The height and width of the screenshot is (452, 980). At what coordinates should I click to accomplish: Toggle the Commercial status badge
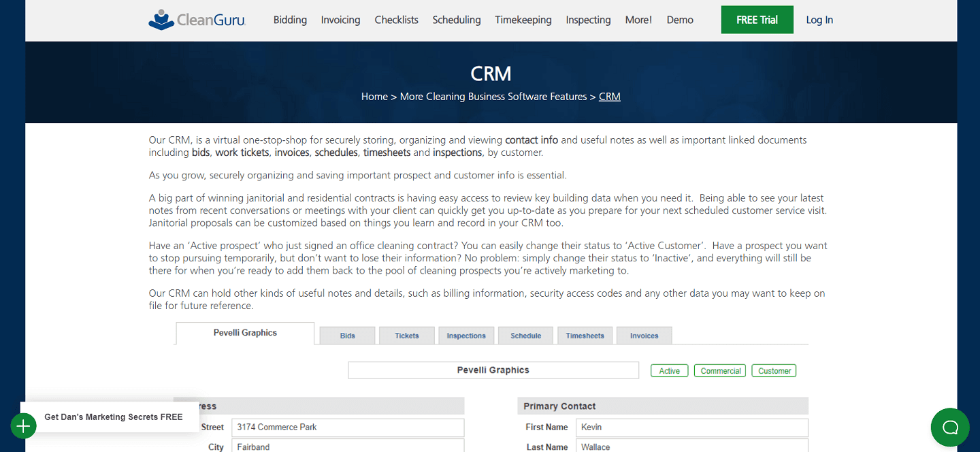pyautogui.click(x=719, y=370)
